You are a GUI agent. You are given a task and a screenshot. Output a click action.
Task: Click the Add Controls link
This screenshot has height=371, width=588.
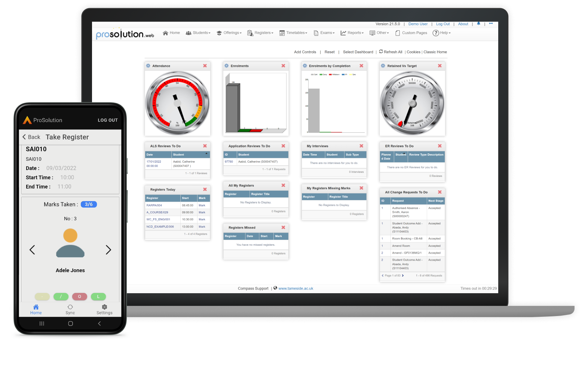point(305,52)
